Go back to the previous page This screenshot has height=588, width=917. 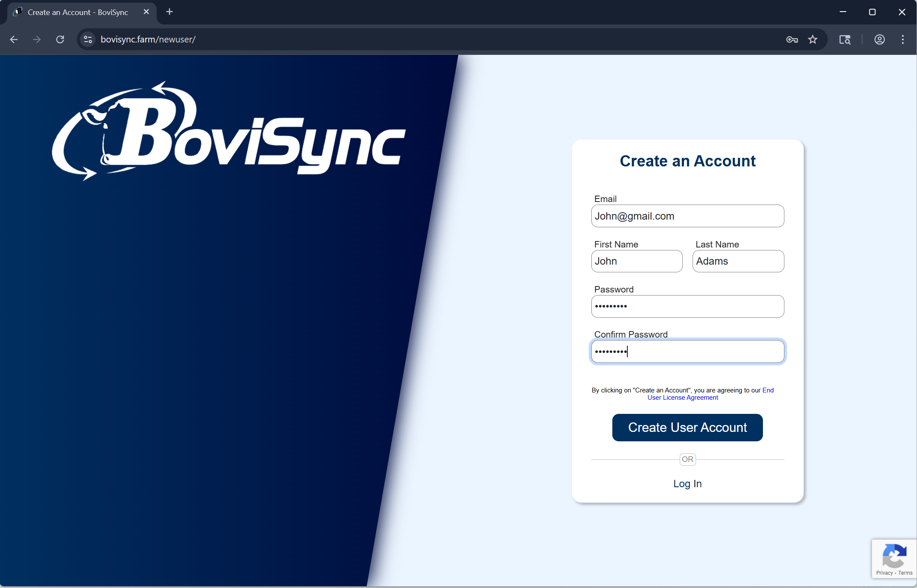14,39
